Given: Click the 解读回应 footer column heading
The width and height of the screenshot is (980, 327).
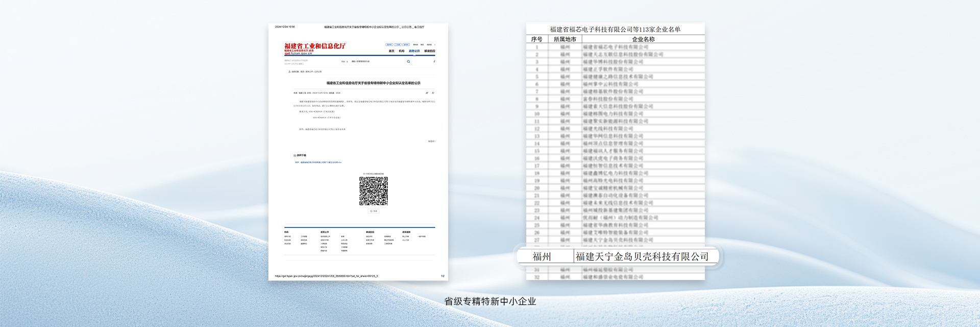Looking at the screenshot, I should click(x=370, y=232).
